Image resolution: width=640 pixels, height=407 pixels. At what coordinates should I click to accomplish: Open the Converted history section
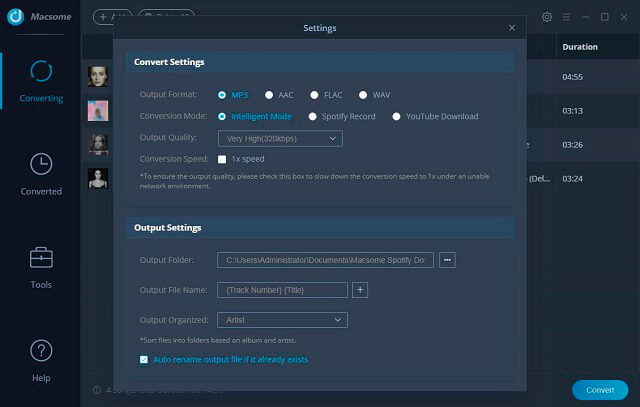click(x=41, y=174)
